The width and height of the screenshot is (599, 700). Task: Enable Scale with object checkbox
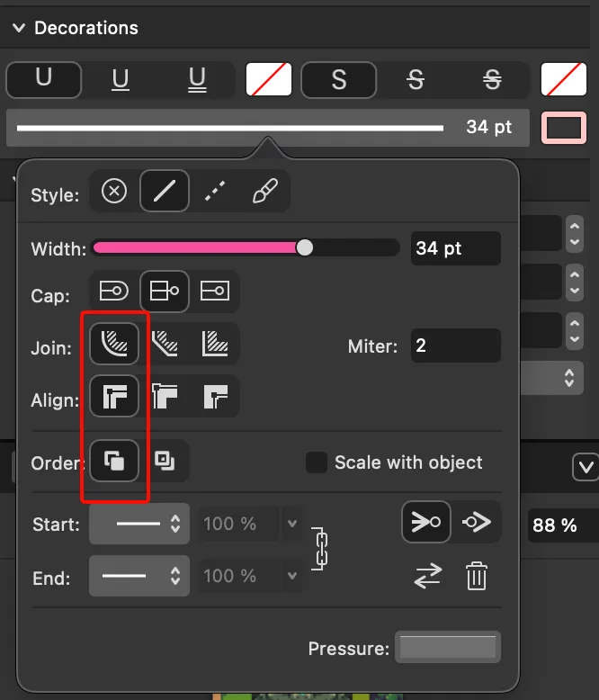[317, 462]
